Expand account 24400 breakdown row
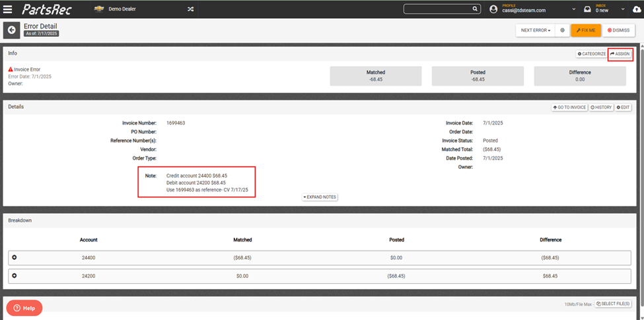Image resolution: width=644 pixels, height=320 pixels. coord(15,257)
